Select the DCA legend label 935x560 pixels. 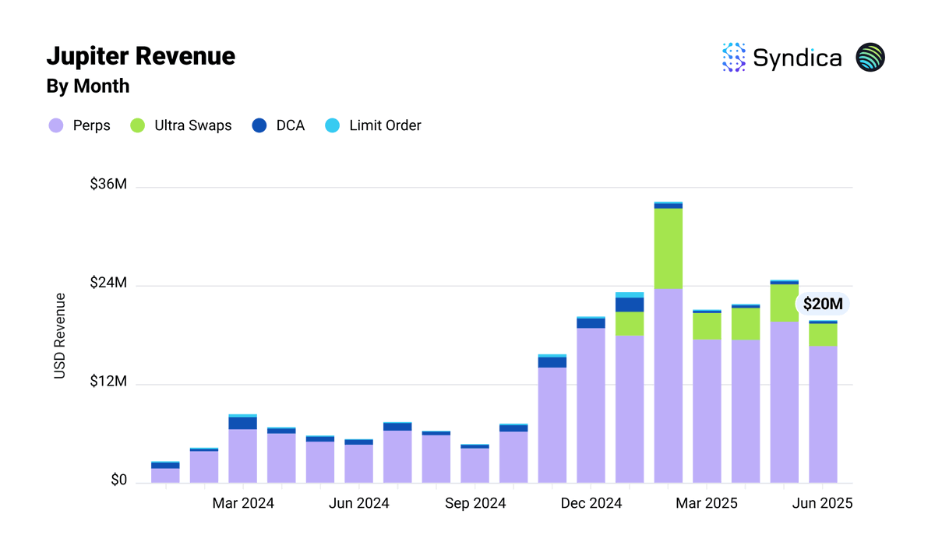click(x=291, y=125)
